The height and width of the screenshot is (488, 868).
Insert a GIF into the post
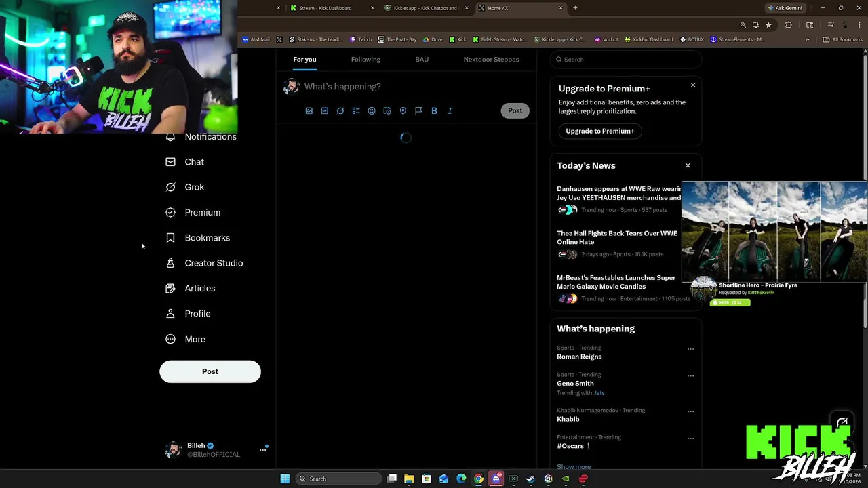(324, 110)
